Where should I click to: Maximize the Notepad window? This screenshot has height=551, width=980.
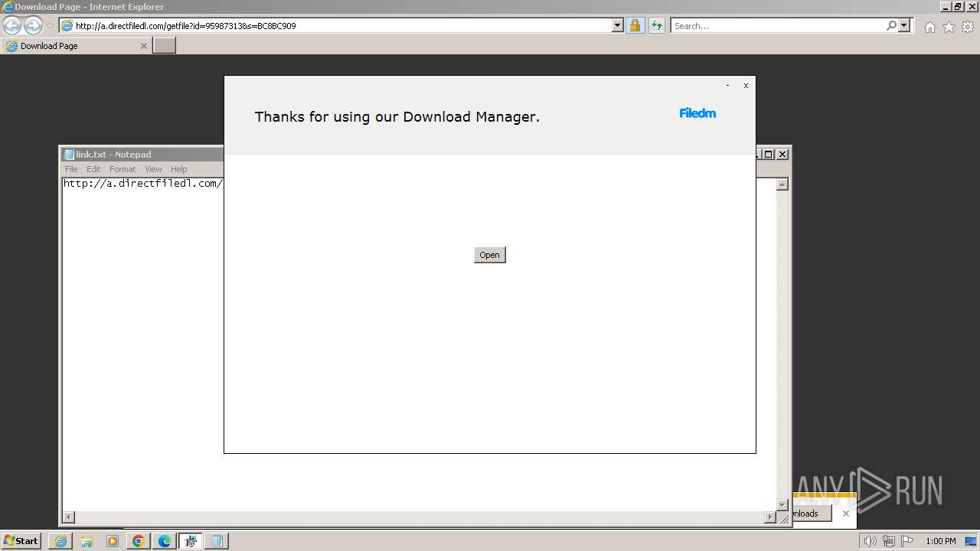pos(769,154)
